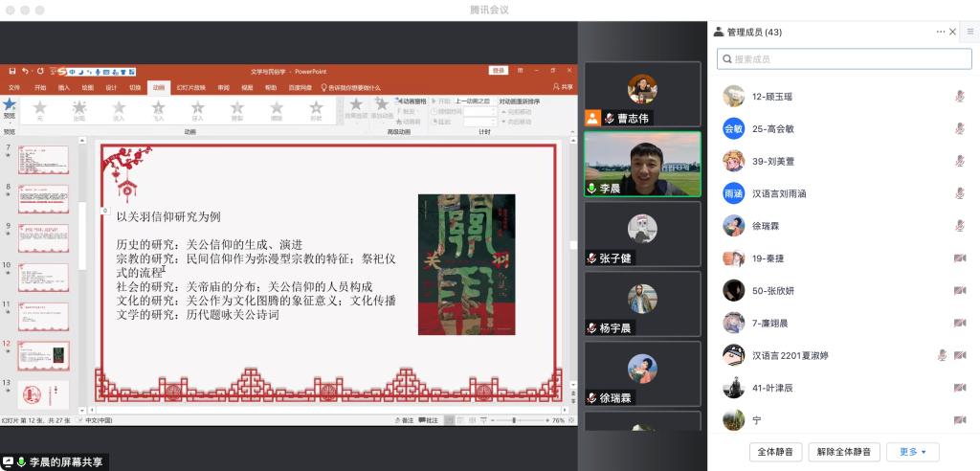This screenshot has width=980, height=471.
Task: Click the list icon at panel top-right
Action: [969, 32]
